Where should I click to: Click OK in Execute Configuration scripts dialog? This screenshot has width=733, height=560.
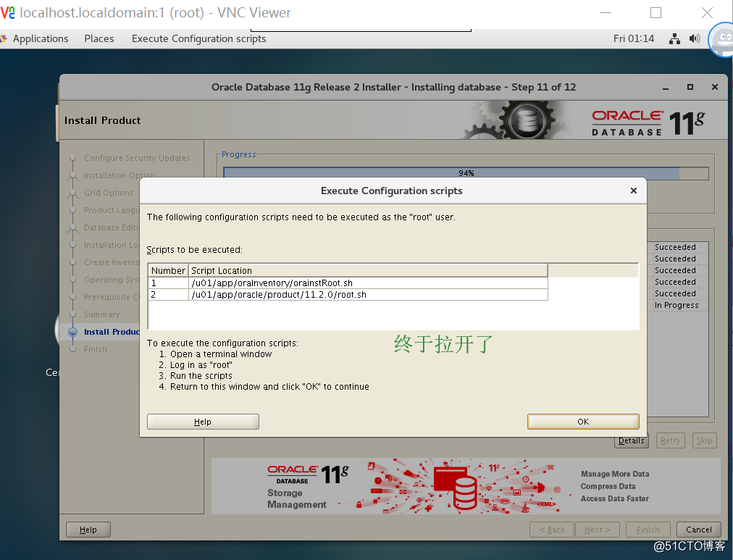583,422
